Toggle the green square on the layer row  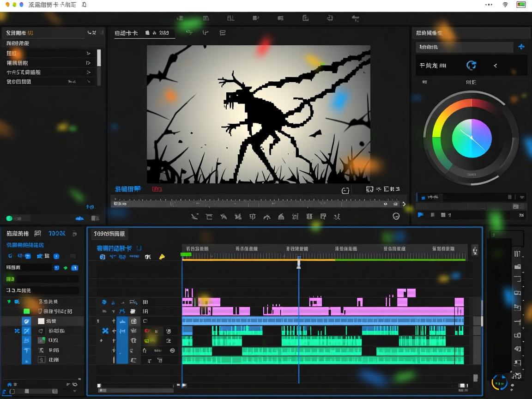pyautogui.click(x=27, y=311)
